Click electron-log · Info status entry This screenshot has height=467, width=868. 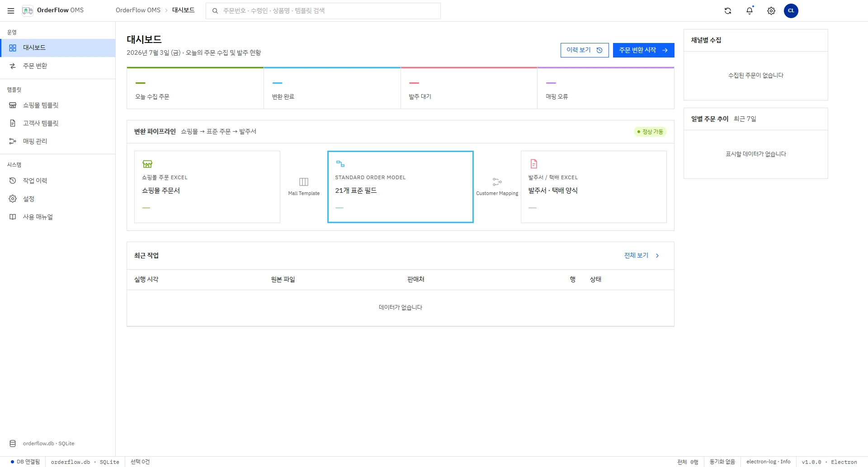[x=769, y=462]
